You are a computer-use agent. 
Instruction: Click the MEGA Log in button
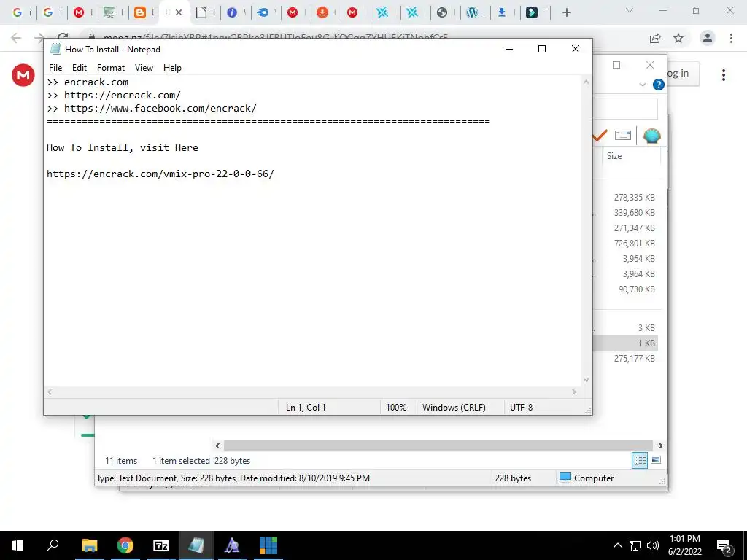683,74
